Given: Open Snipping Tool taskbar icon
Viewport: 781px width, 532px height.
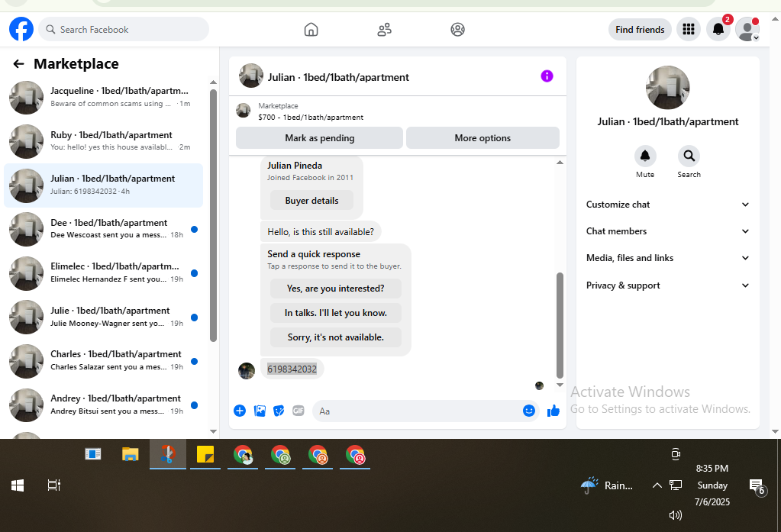Looking at the screenshot, I should click(x=168, y=454).
